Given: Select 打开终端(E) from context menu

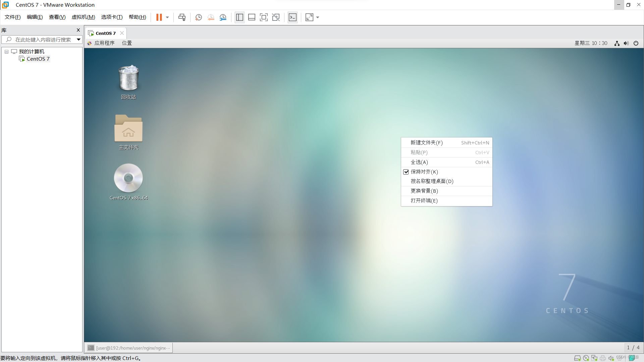Looking at the screenshot, I should click(x=424, y=201).
